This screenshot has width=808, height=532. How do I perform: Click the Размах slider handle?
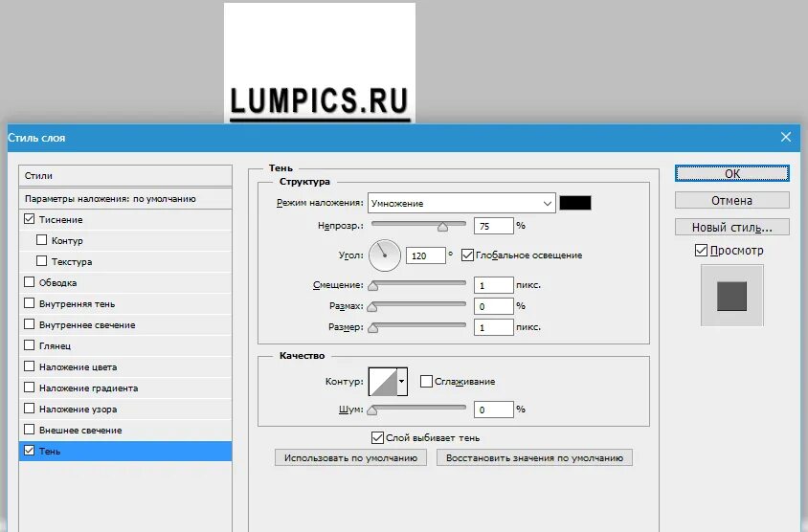[x=372, y=307]
